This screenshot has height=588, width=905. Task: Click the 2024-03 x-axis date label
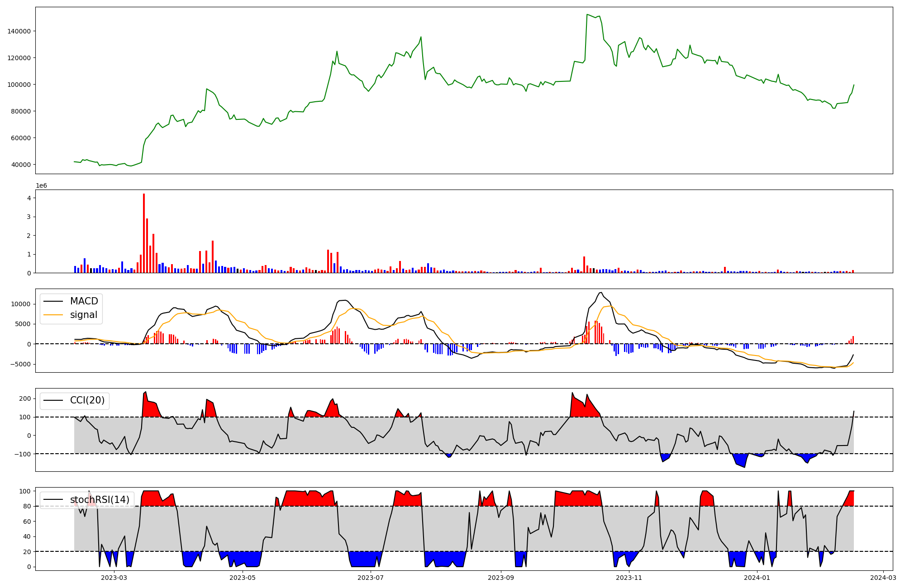point(883,577)
